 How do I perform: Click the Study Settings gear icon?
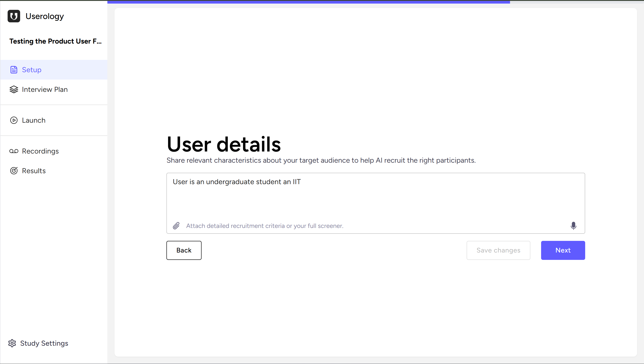pos(12,343)
